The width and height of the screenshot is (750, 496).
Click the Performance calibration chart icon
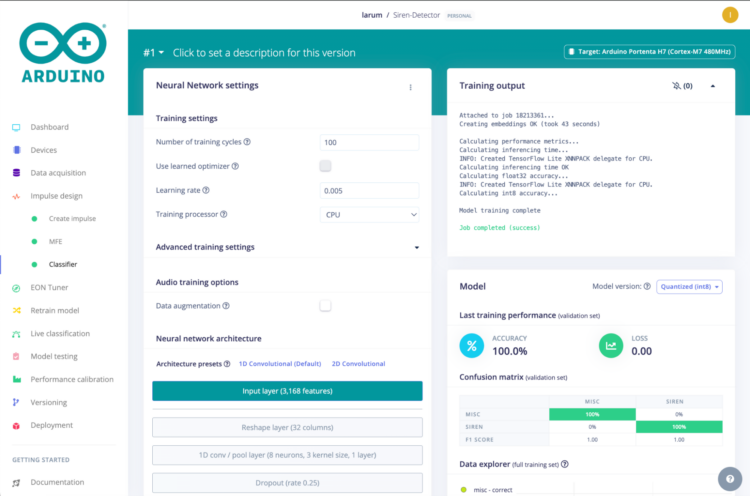tap(16, 379)
